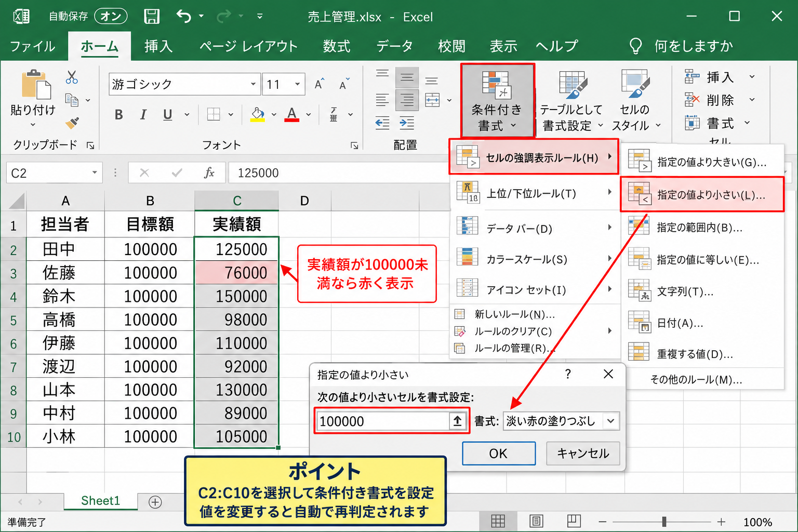The image size is (798, 532).
Task: Open the ファイル tab
Action: (32, 46)
